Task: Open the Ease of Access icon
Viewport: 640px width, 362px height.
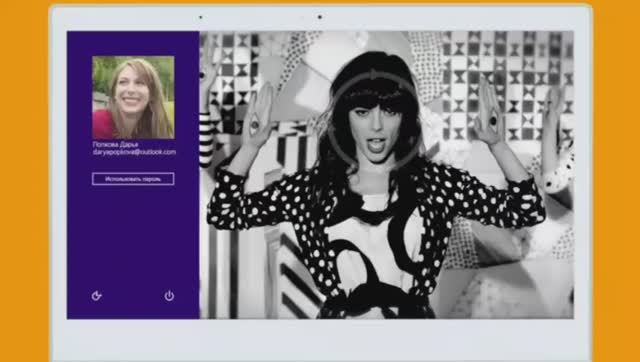Action: [x=96, y=296]
